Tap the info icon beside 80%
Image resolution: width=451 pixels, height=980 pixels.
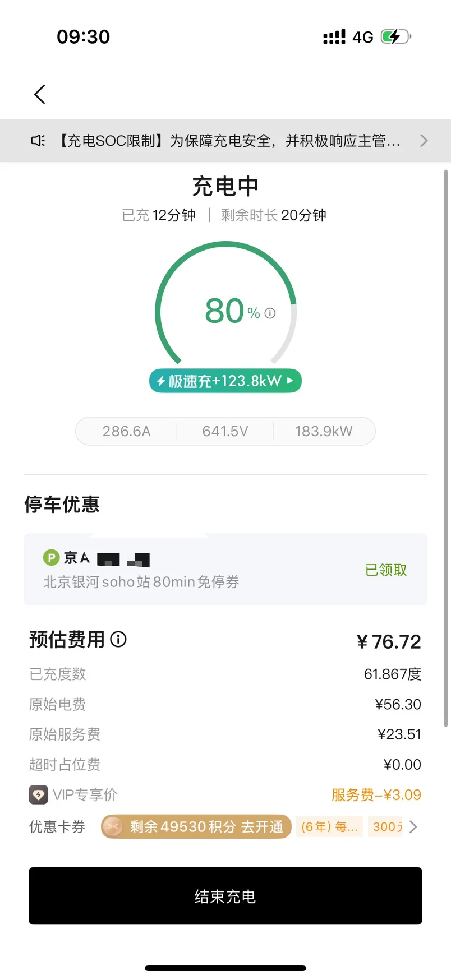[x=270, y=313]
